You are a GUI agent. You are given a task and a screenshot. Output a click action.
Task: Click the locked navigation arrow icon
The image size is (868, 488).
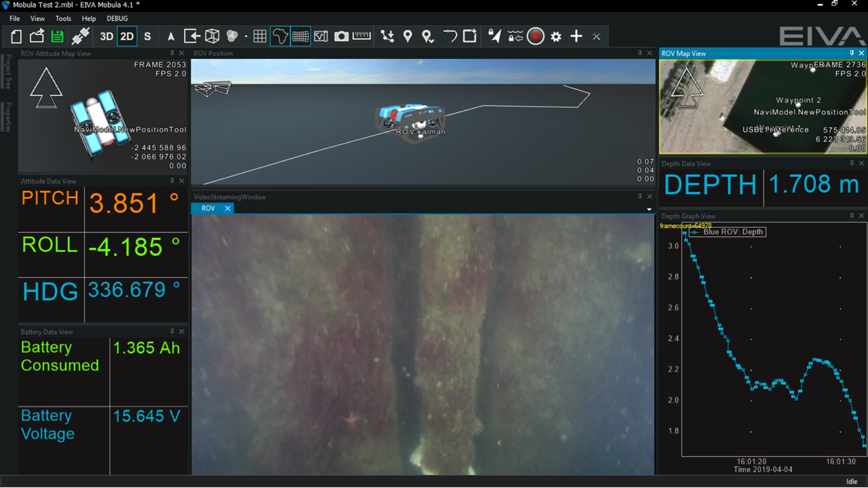494,37
